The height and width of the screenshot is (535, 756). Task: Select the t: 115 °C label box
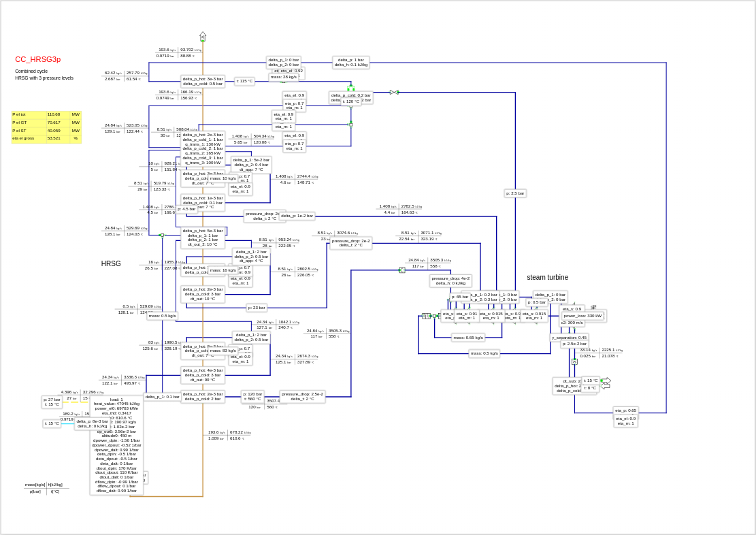[244, 81]
